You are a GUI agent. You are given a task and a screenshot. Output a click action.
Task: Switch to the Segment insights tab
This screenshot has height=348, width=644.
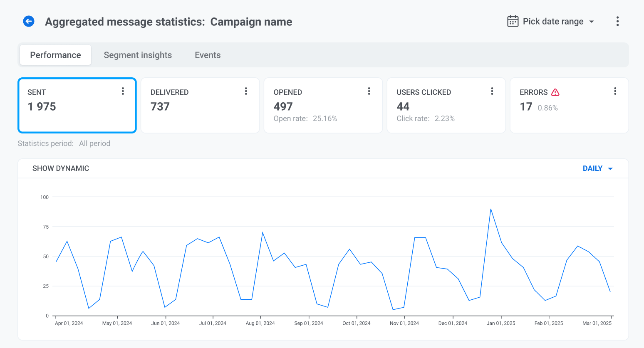tap(138, 55)
